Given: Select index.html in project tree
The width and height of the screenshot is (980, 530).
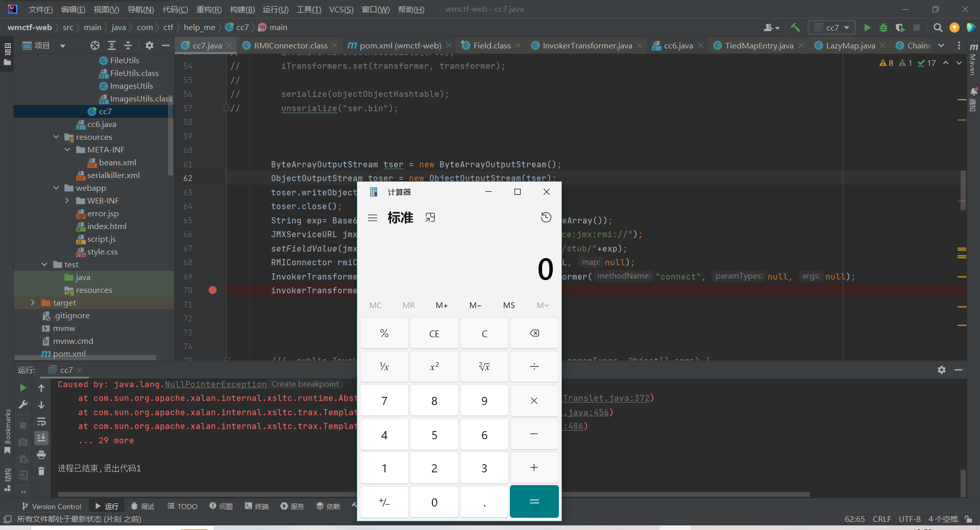Looking at the screenshot, I should [106, 226].
